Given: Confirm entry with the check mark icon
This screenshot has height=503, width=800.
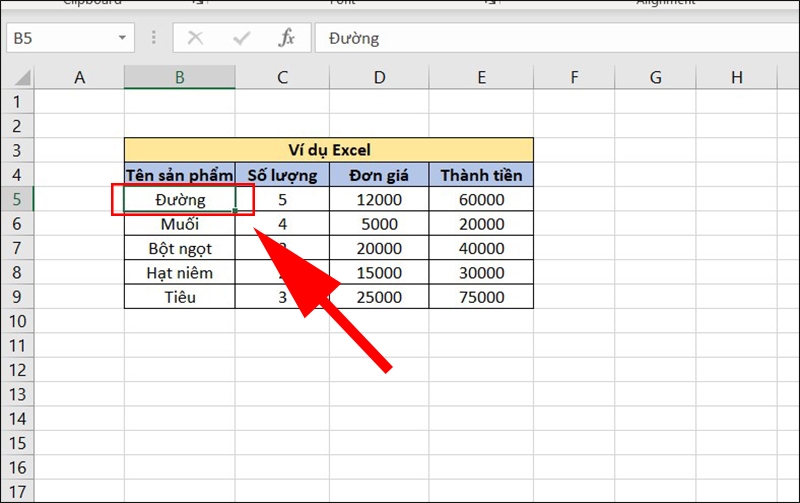Looking at the screenshot, I should [241, 38].
